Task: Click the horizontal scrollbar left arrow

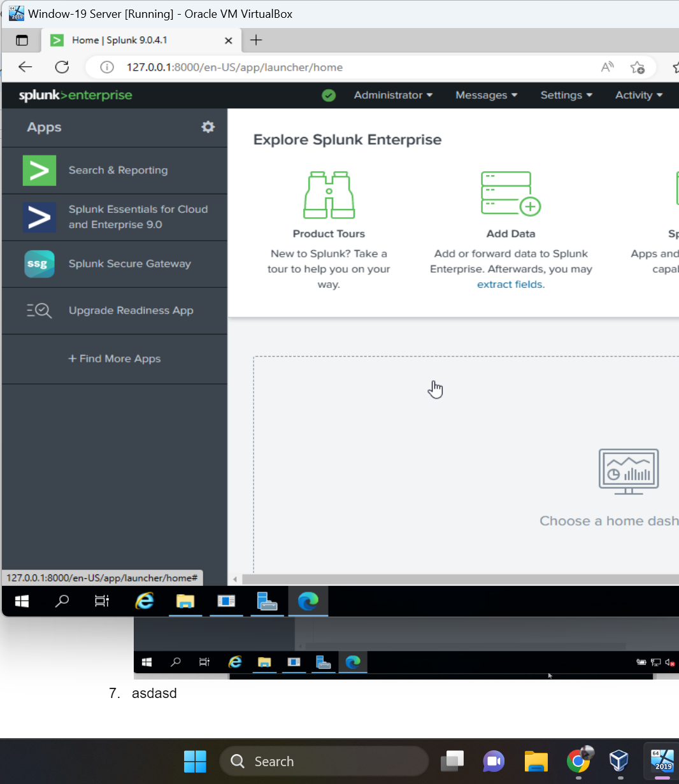Action: (235, 580)
